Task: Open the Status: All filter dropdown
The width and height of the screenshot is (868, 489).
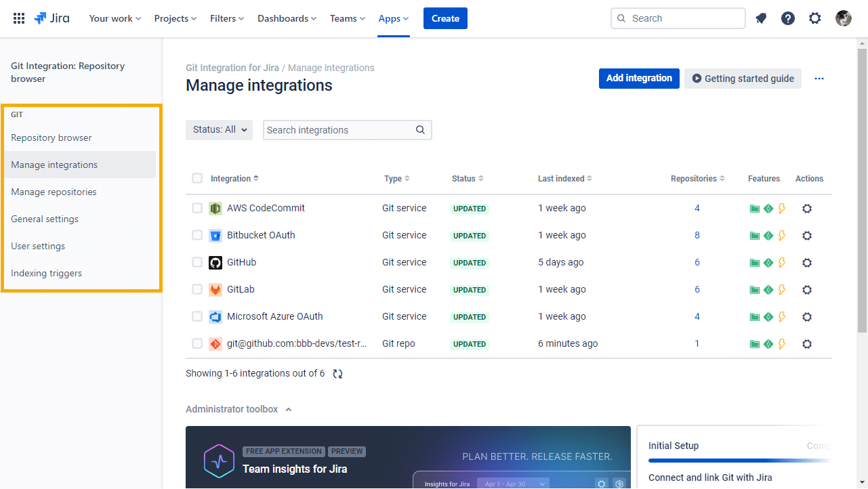Action: pos(219,130)
